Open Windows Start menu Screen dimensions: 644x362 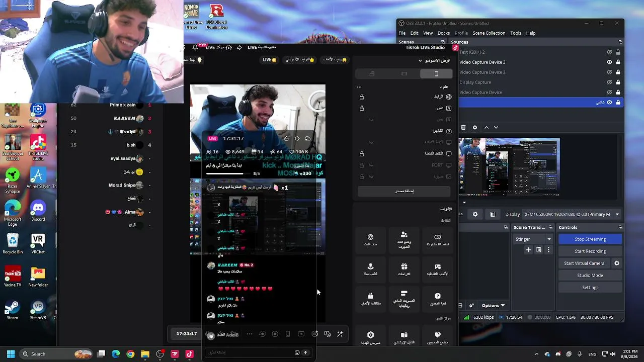tap(11, 354)
